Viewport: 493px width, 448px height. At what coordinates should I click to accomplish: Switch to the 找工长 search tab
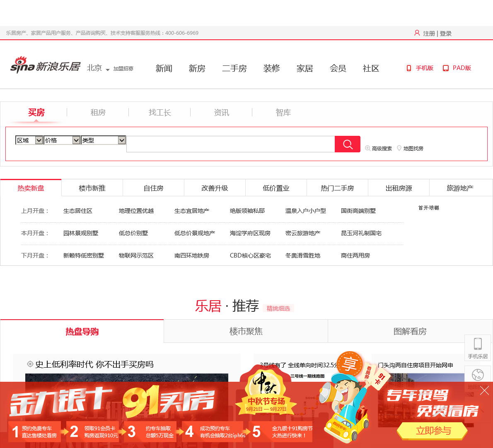point(160,113)
